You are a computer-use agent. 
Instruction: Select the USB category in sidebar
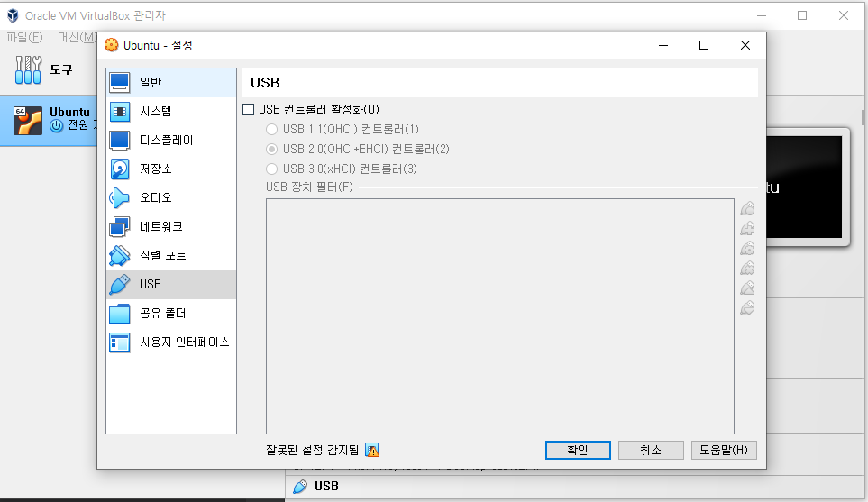[x=171, y=285]
